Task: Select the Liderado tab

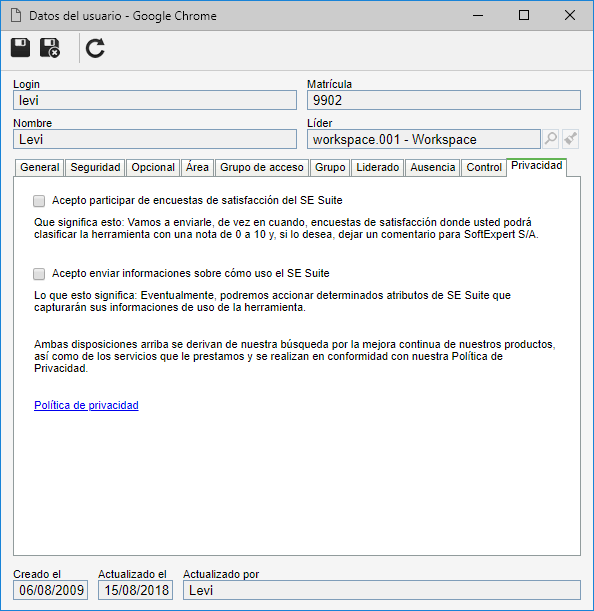Action: coord(377,168)
